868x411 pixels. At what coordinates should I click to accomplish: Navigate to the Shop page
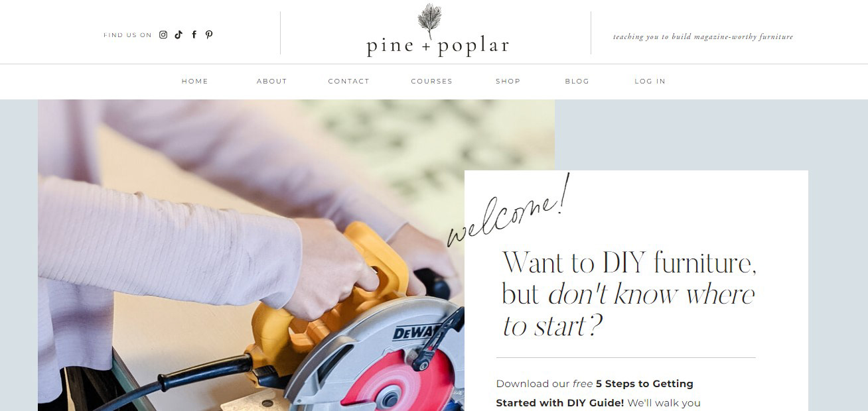[x=508, y=81]
